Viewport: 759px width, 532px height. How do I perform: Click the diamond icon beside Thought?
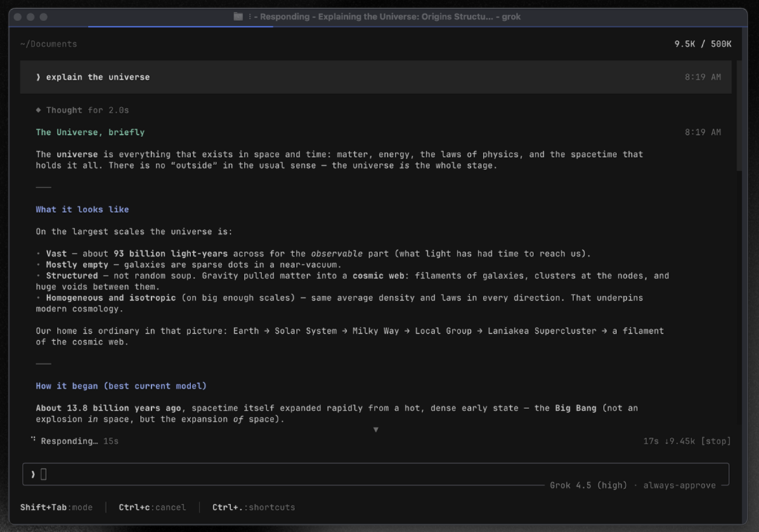pyautogui.click(x=38, y=110)
